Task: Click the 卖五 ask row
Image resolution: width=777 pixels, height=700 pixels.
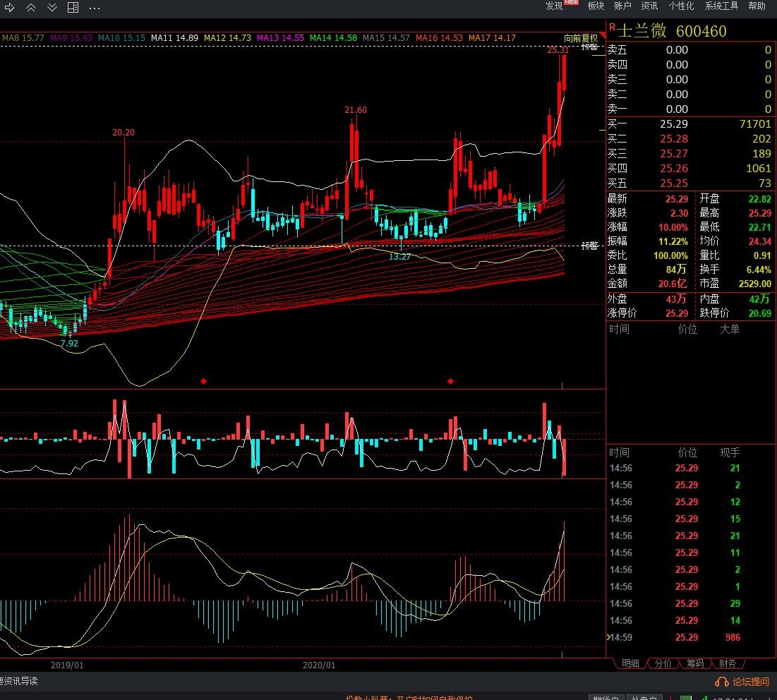Action: (689, 49)
